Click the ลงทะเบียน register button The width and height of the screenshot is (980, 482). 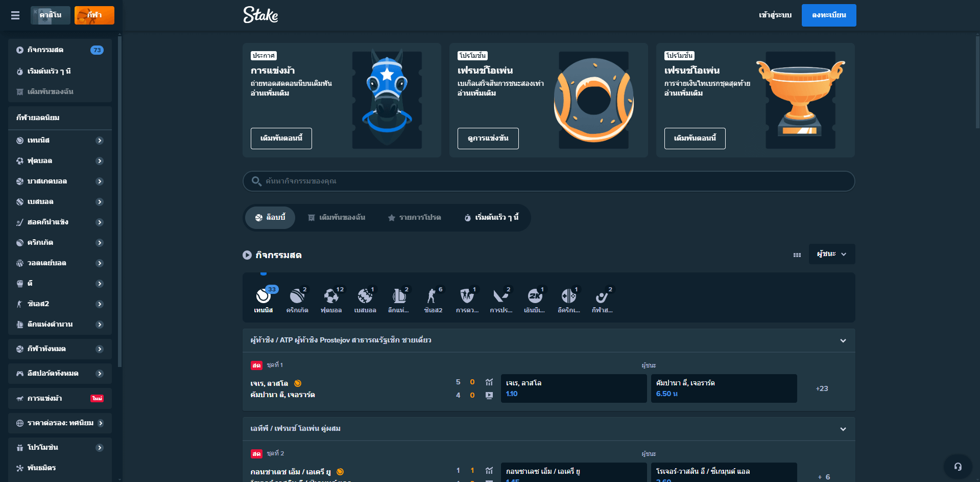(829, 15)
